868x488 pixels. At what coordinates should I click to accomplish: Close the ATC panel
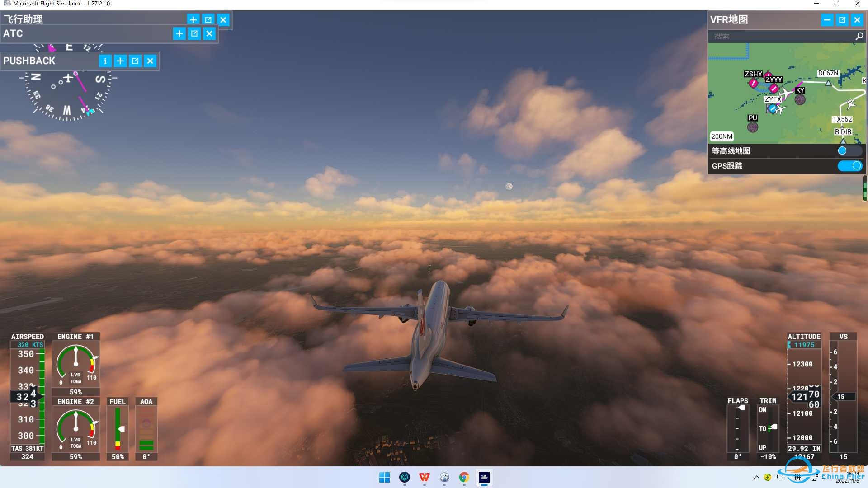click(209, 33)
